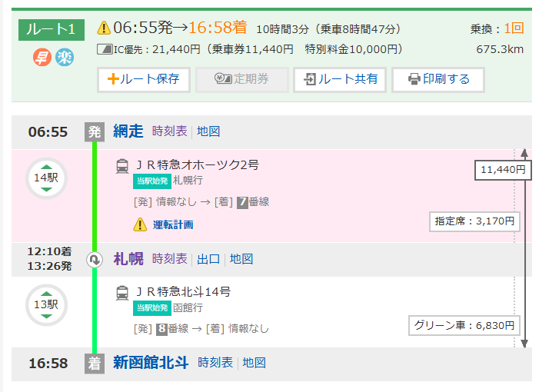Click the IC card icon beside IC優先
This screenshot has width=539, height=392.
pyautogui.click(x=105, y=49)
